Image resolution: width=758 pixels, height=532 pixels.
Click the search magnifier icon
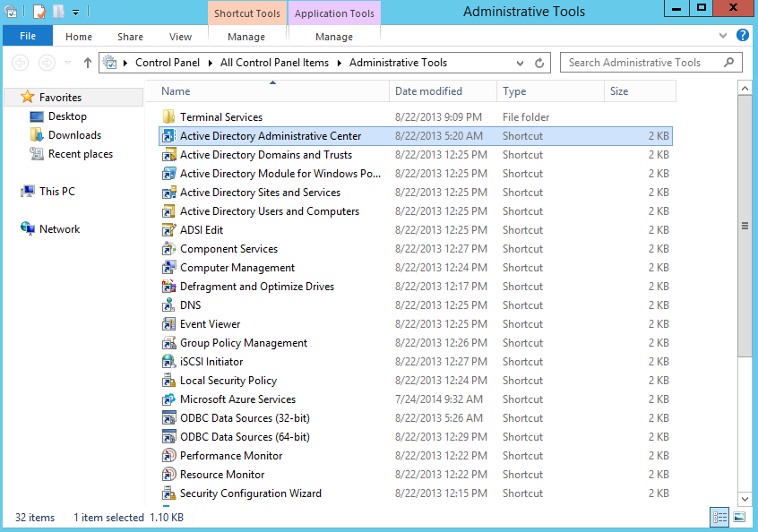coord(729,63)
